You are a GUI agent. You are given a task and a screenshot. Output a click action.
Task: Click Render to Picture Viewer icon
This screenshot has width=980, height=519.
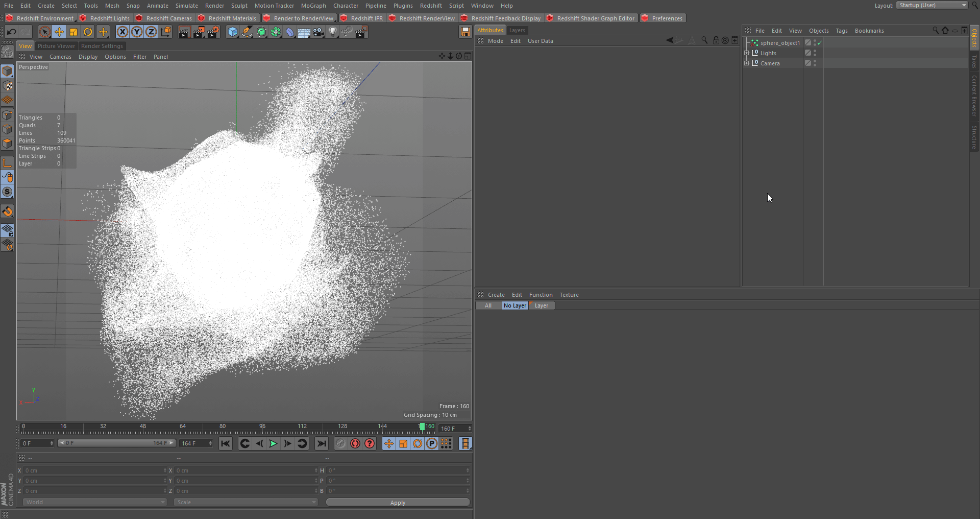[x=198, y=32]
